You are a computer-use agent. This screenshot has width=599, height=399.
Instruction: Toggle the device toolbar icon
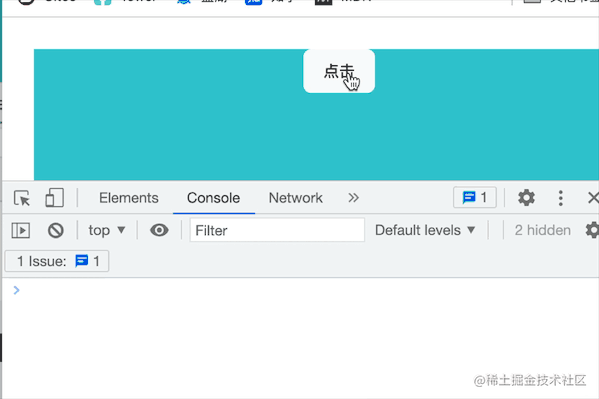(54, 198)
